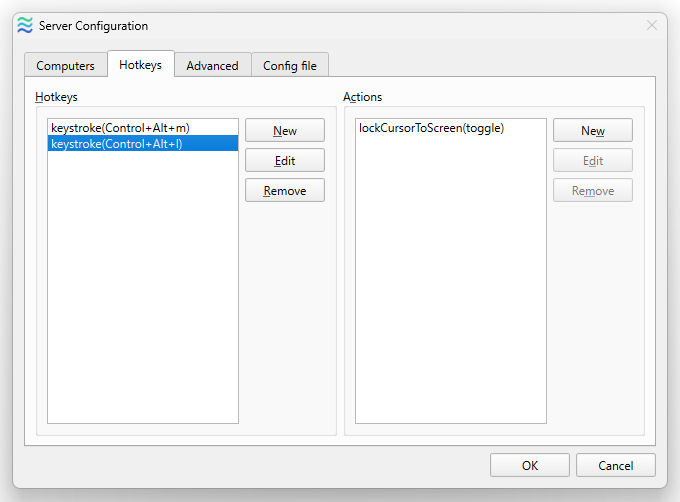Screen dimensions: 680x502
Task: Remove the selected hotkey
Action: click(285, 190)
